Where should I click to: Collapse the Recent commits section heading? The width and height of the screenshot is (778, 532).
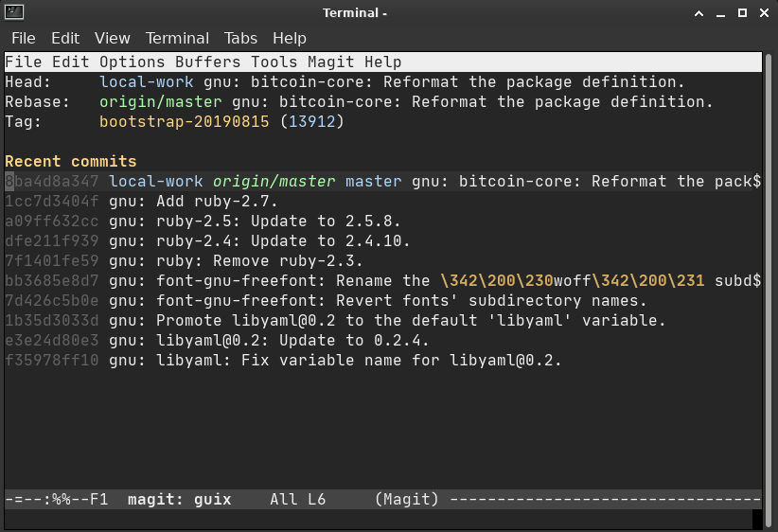[x=70, y=161]
